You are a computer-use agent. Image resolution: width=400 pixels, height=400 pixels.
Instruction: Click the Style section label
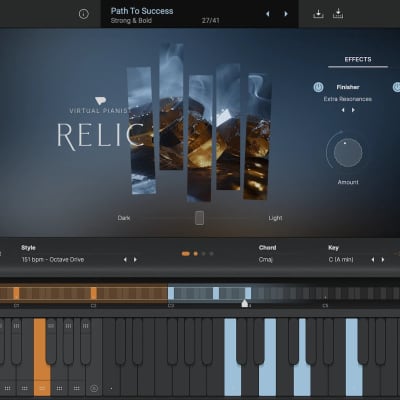pos(28,248)
